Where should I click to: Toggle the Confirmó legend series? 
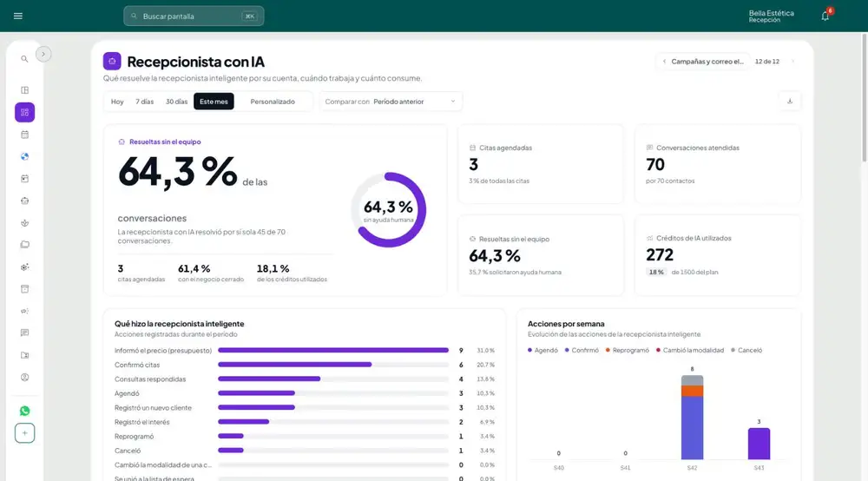pos(582,351)
